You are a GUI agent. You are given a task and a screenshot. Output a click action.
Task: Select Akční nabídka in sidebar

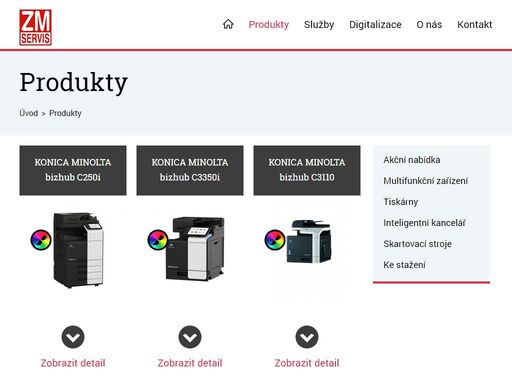point(412,160)
